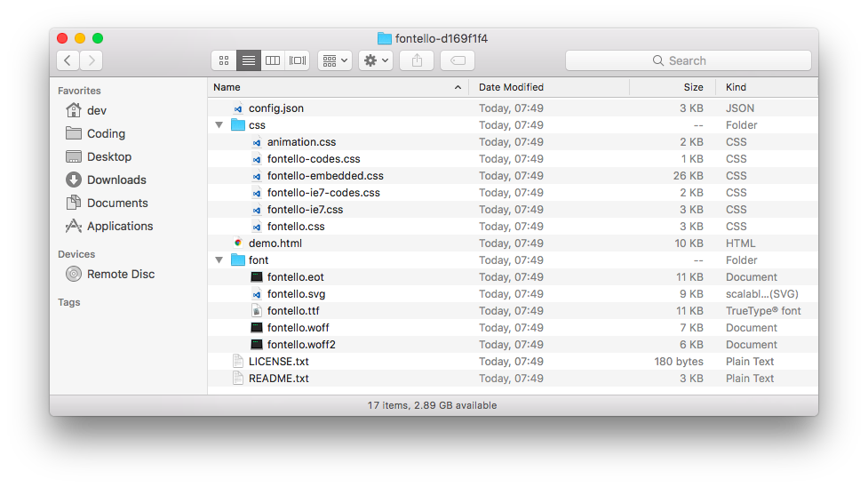868x487 pixels.
Task: Click the Edit Tags toolbar button
Action: point(458,60)
